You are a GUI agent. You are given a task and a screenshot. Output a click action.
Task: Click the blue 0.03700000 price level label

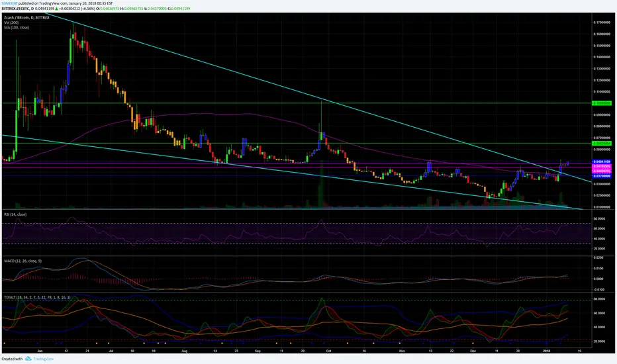point(601,176)
